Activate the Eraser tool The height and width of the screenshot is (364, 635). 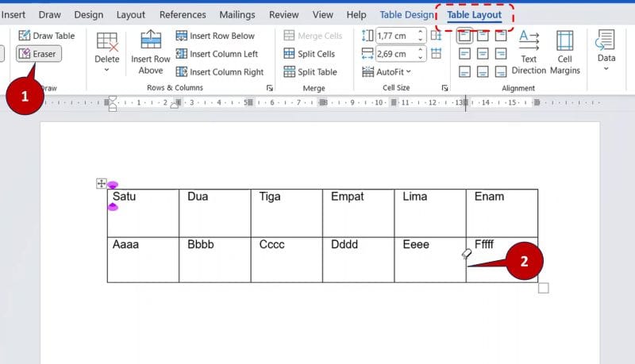tap(38, 53)
